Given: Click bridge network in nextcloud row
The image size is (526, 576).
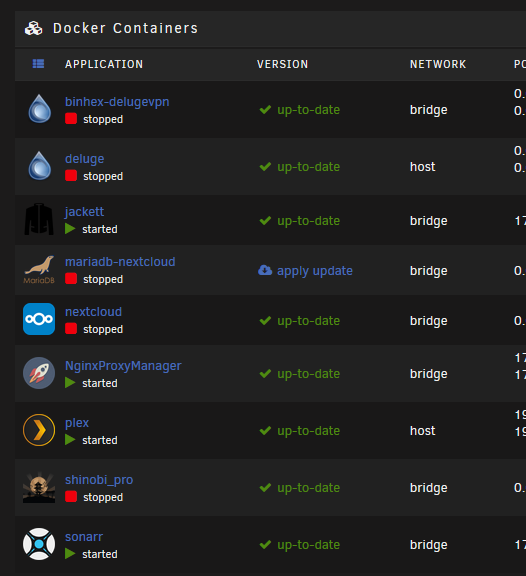Looking at the screenshot, I should tap(429, 321).
